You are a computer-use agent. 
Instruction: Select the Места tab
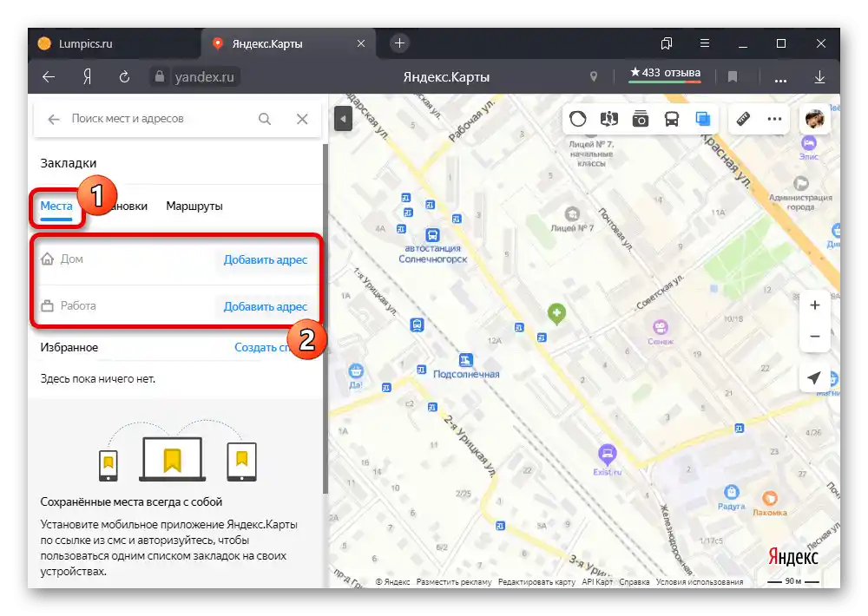point(56,206)
